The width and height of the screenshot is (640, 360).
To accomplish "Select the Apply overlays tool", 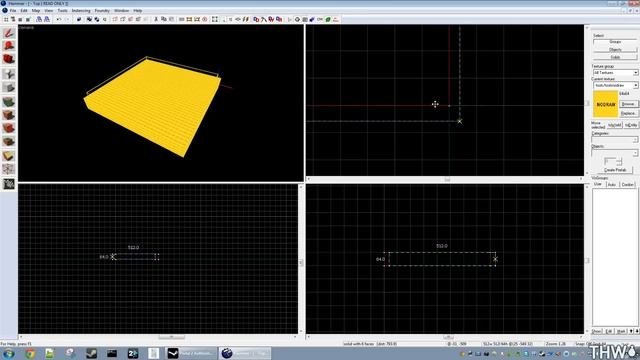I will pos(9,142).
